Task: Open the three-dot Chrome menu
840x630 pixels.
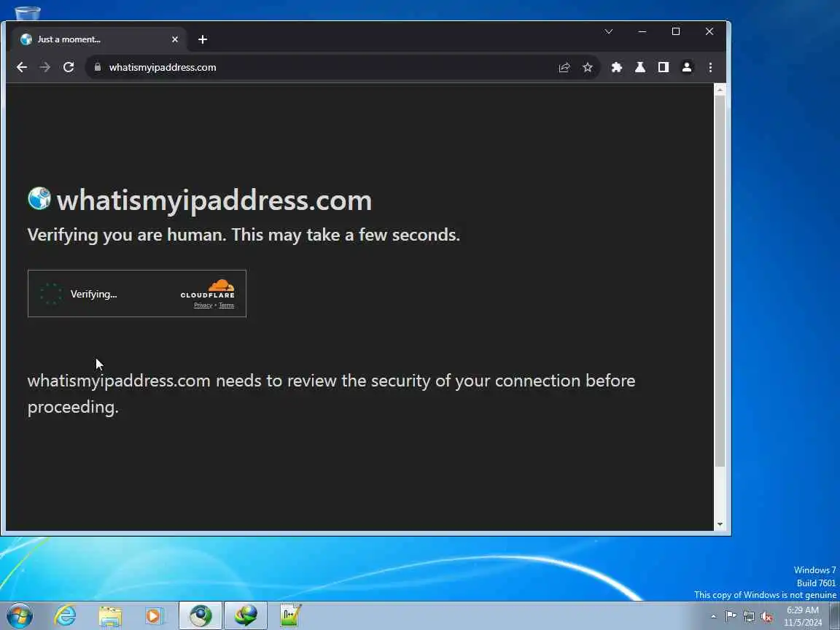Action: tap(710, 68)
